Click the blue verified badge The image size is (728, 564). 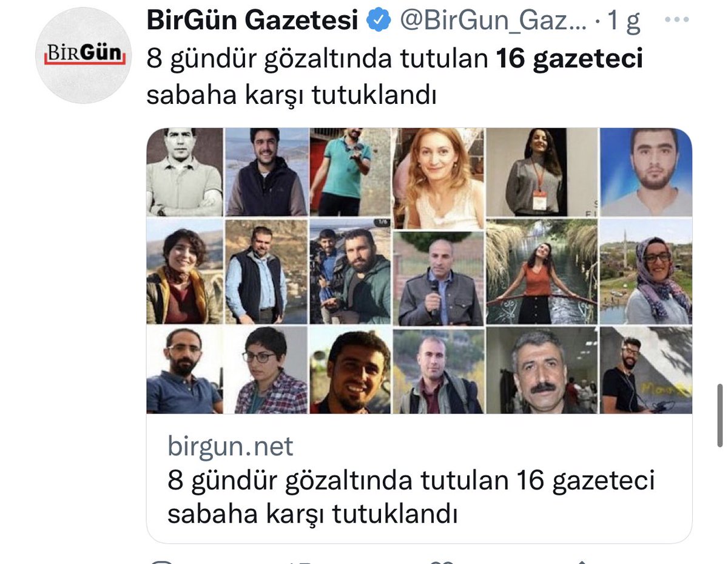[380, 22]
